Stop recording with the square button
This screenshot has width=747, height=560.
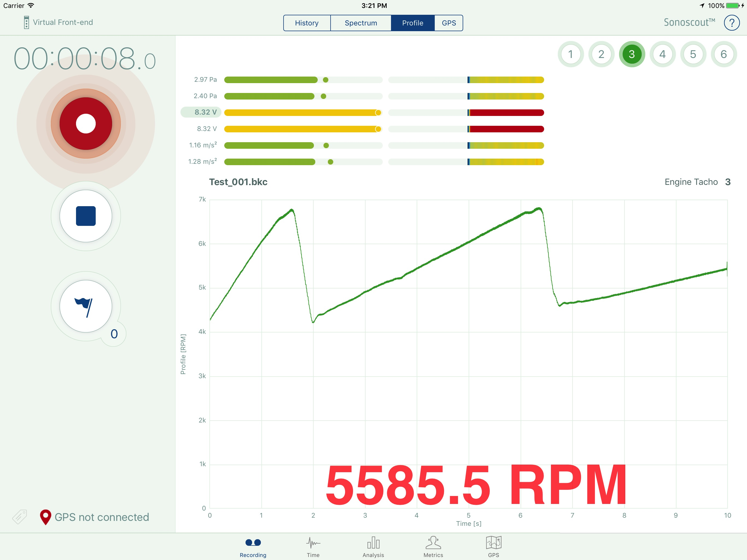click(86, 216)
